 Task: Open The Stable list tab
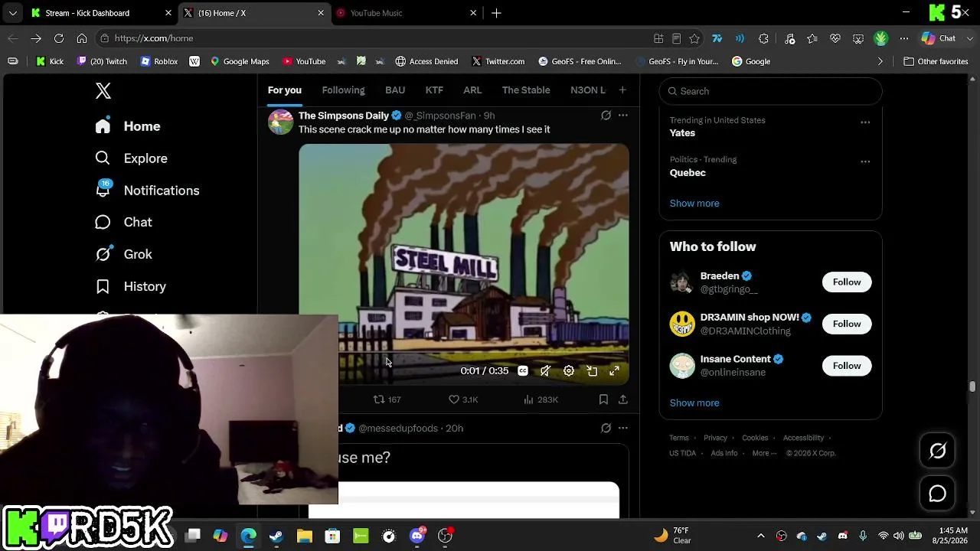pos(526,90)
